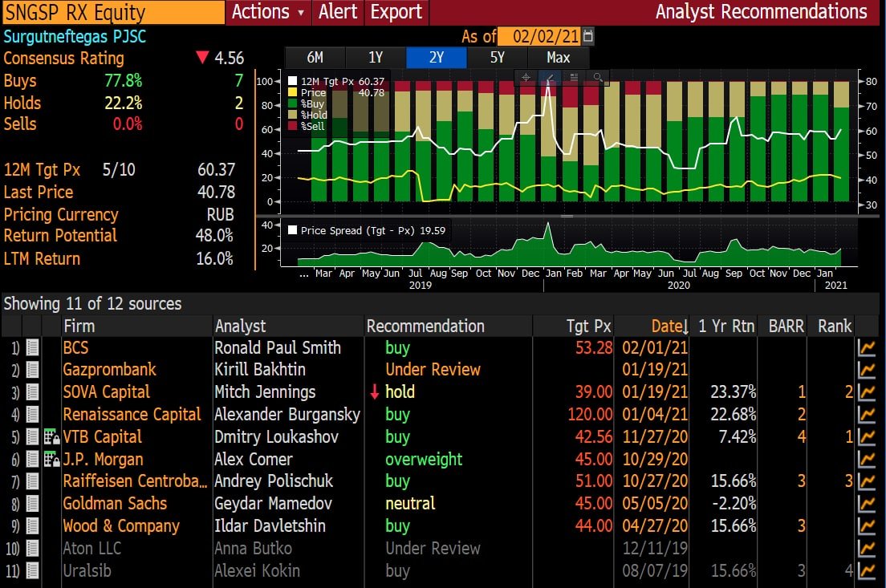Screen dimensions: 886x588
Task: Open the history chart icon for SOVA Capital
Action: click(x=866, y=391)
